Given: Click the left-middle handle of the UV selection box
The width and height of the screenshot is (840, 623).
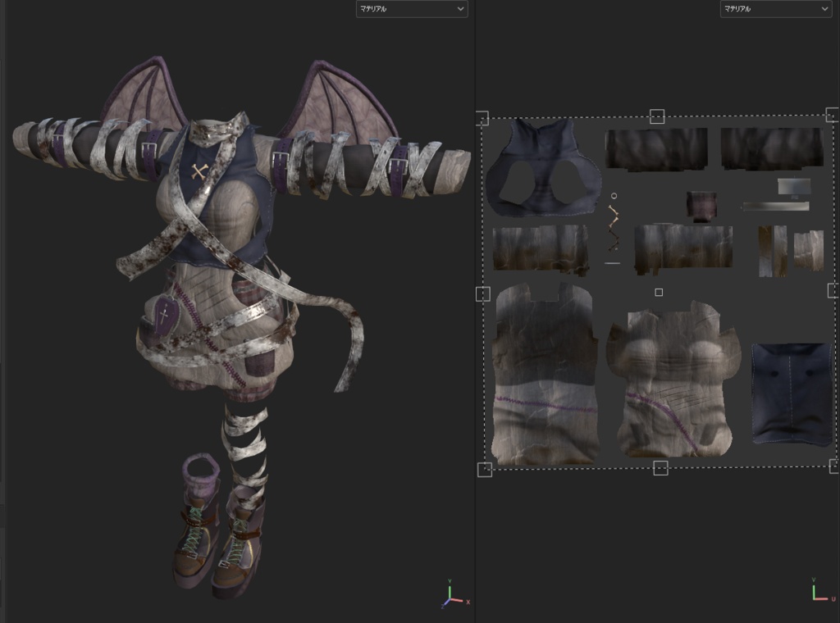Looking at the screenshot, I should [x=482, y=293].
